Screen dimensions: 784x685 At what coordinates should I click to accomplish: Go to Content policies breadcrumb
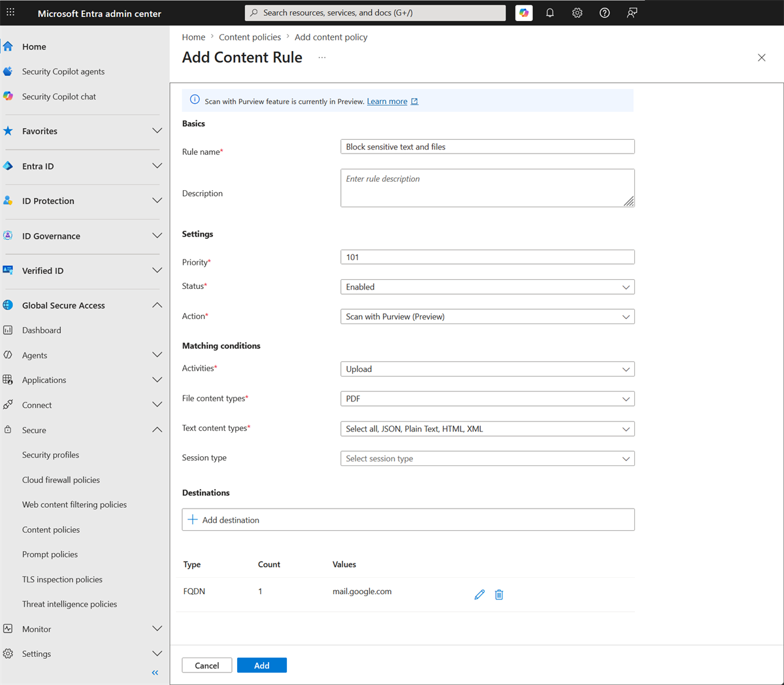(x=250, y=37)
